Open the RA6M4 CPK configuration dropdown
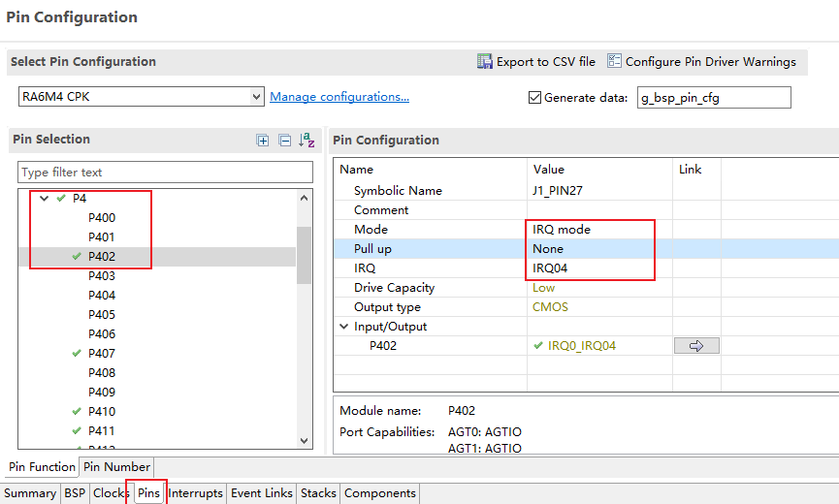Screen dimensions: 839x504 pyautogui.click(x=256, y=97)
